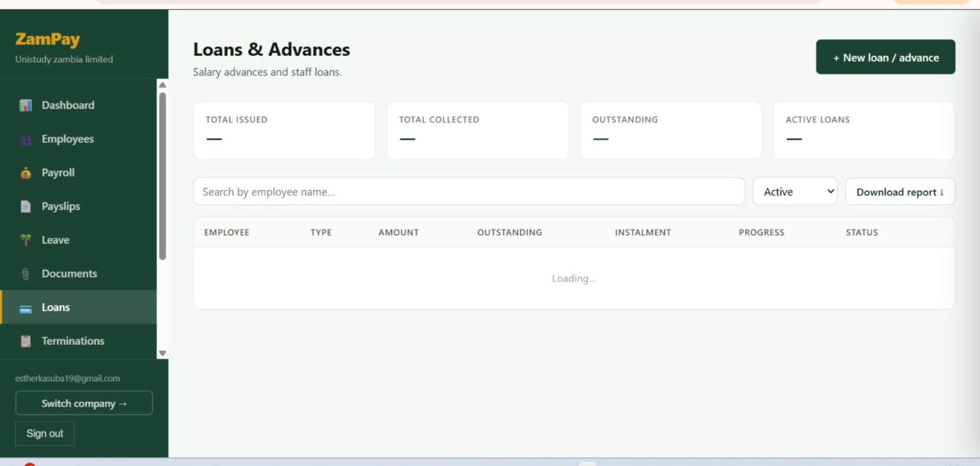
Task: Click the Loading... table message
Action: pos(574,279)
